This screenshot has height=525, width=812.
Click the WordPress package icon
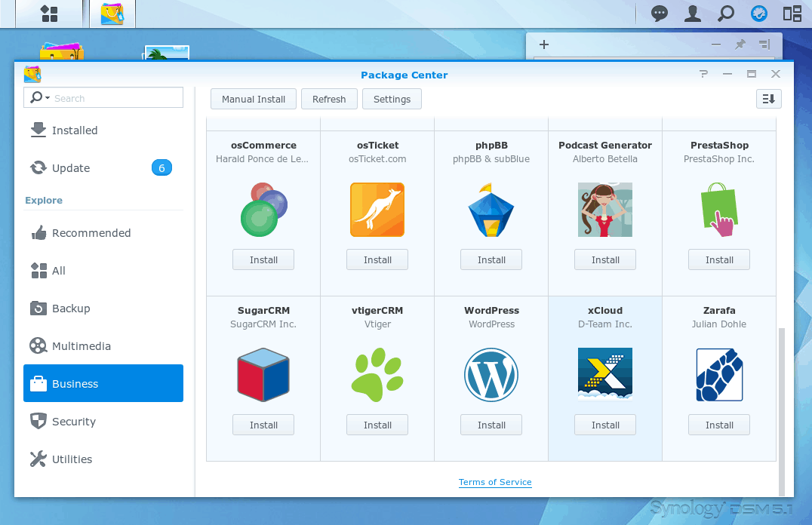click(491, 375)
